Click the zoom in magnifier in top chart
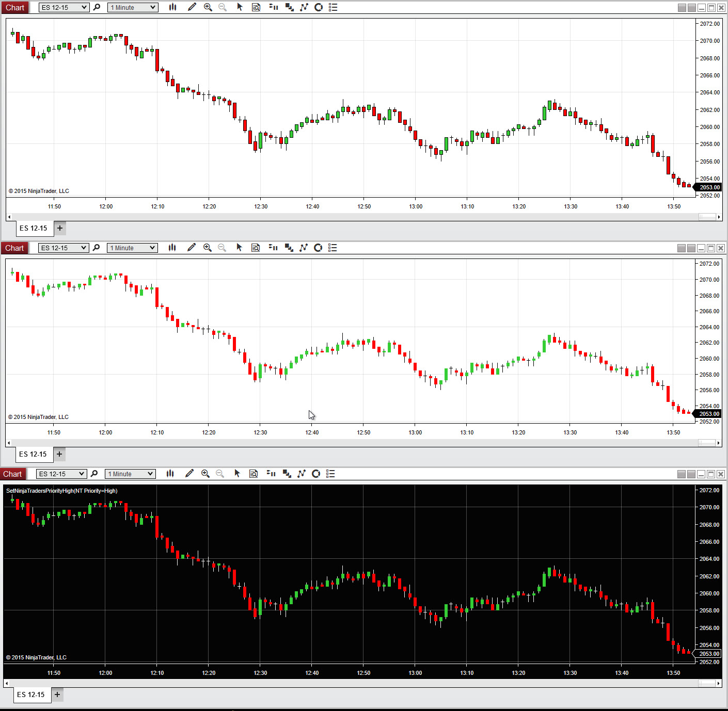Image resolution: width=728 pixels, height=711 pixels. [x=208, y=7]
